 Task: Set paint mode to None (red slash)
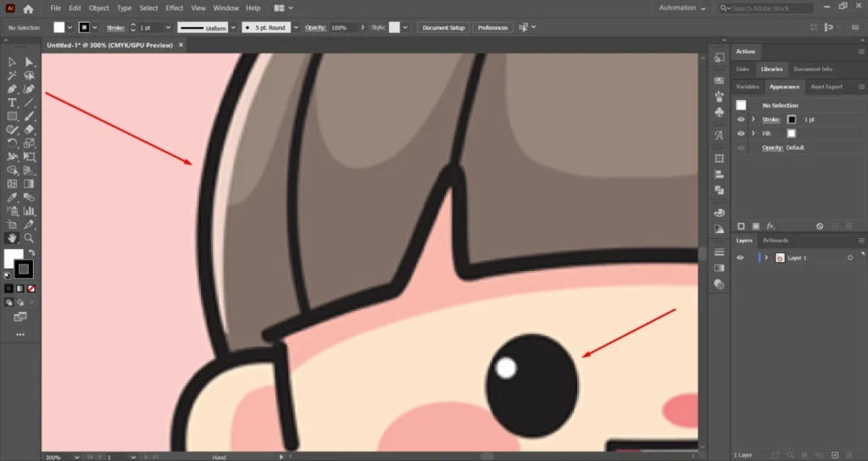(31, 288)
